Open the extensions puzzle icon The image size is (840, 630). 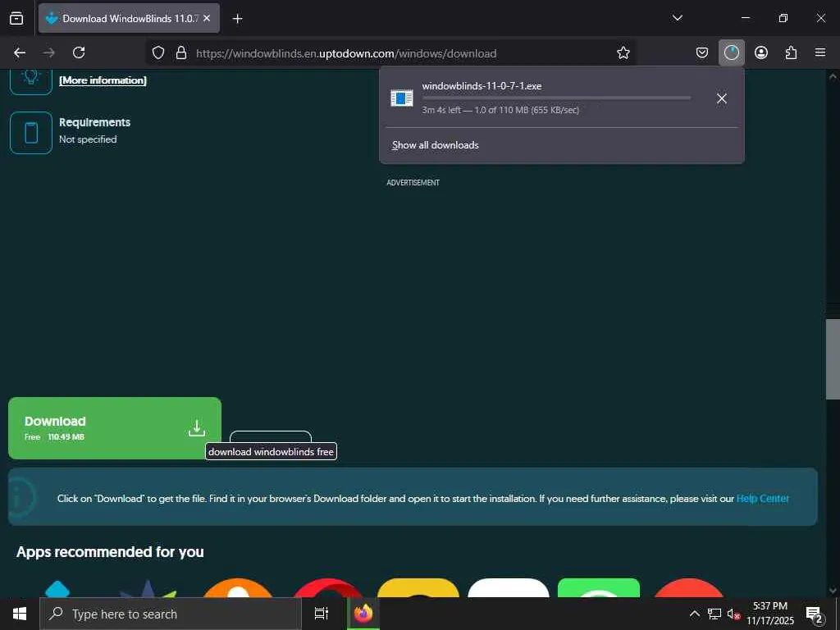pyautogui.click(x=791, y=52)
